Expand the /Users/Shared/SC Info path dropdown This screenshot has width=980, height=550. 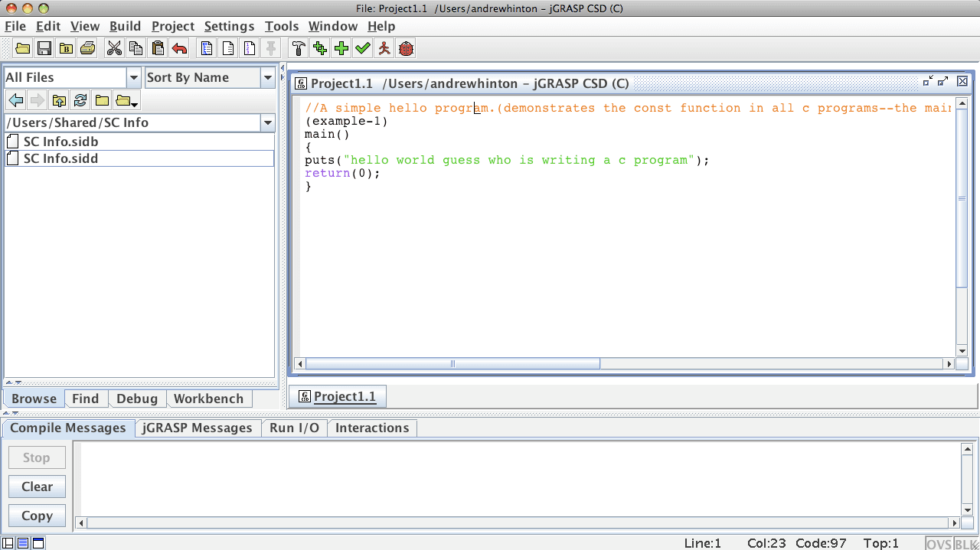pyautogui.click(x=267, y=122)
